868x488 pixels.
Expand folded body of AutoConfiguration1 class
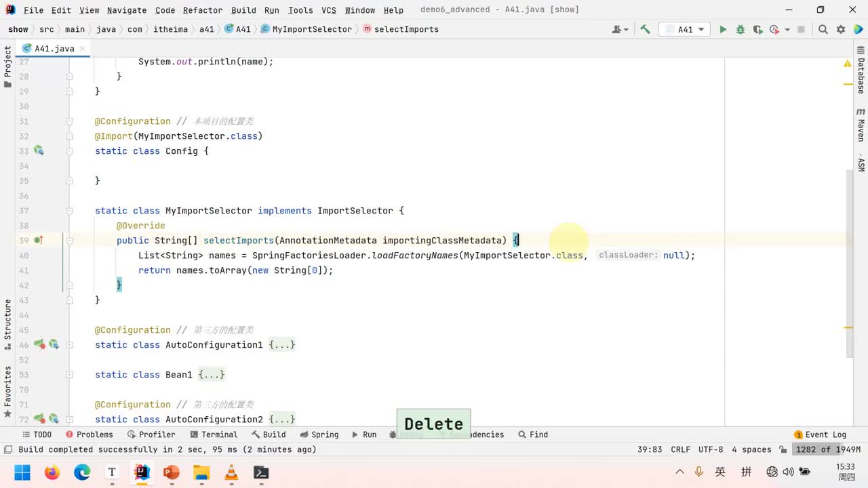[x=69, y=344]
